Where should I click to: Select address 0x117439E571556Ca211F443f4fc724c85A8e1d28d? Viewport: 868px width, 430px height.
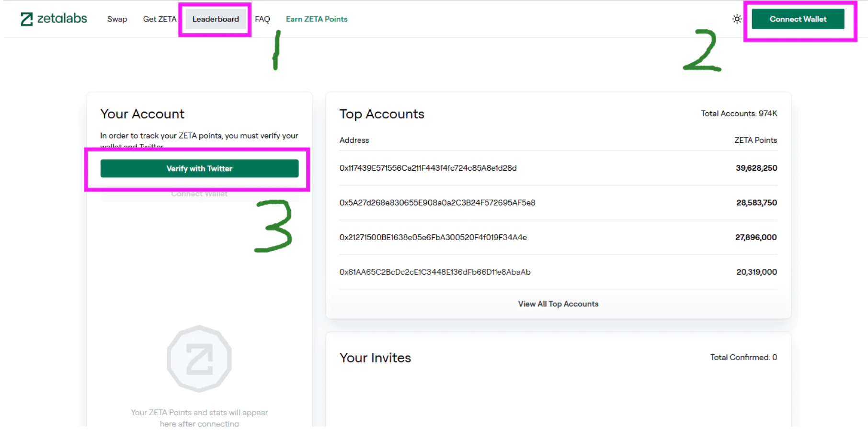(x=428, y=168)
